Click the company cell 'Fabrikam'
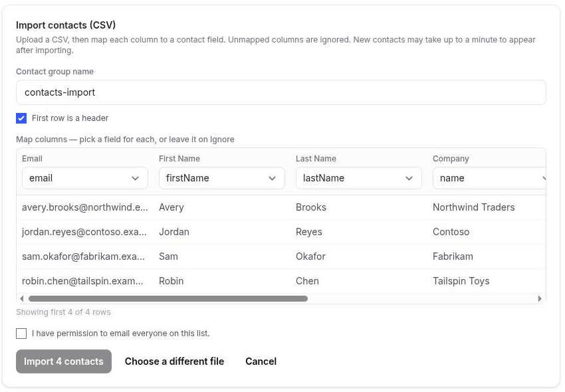Screen dimensions: 565x392 pos(453,256)
